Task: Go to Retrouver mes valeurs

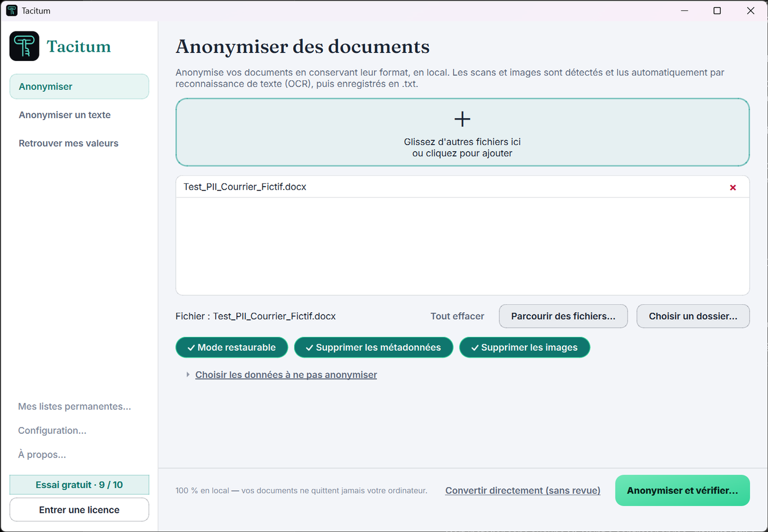Action: [69, 144]
